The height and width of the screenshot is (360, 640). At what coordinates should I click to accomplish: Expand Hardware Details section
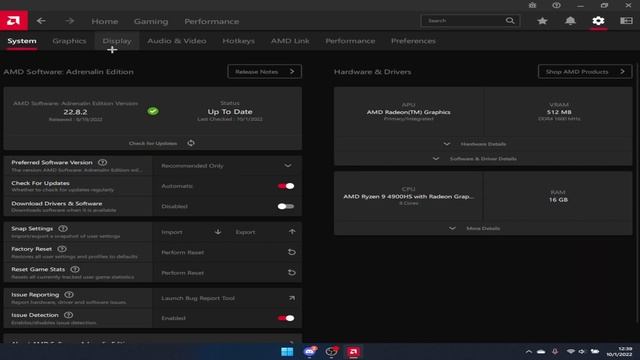pyautogui.click(x=483, y=144)
